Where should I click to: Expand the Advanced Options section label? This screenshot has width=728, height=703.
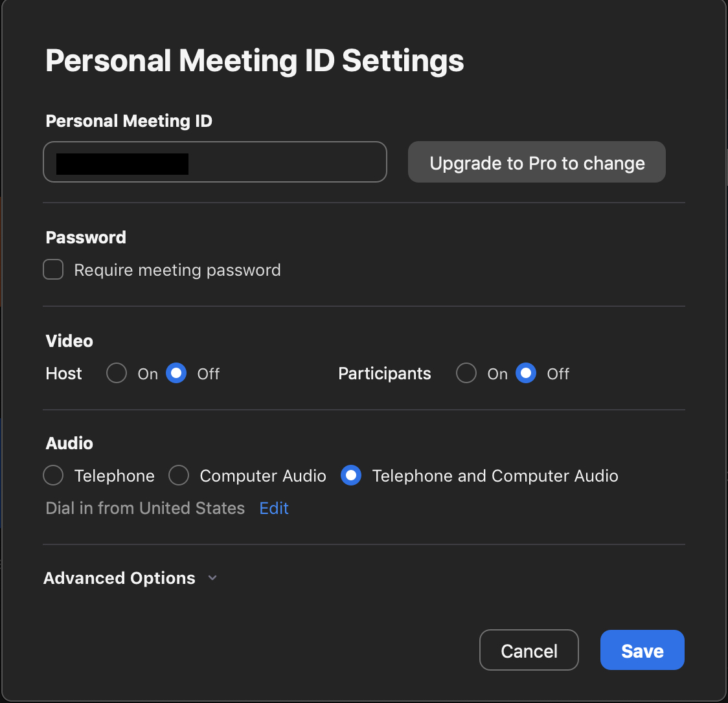click(x=119, y=578)
